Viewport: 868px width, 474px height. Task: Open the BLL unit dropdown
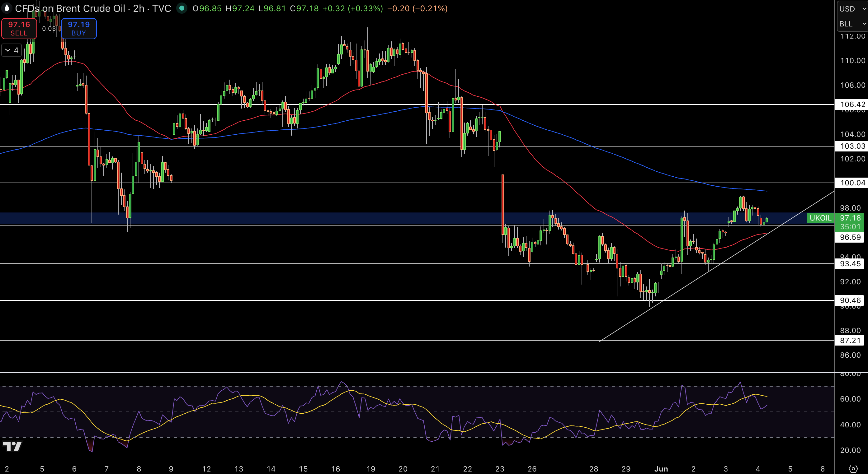click(x=852, y=24)
